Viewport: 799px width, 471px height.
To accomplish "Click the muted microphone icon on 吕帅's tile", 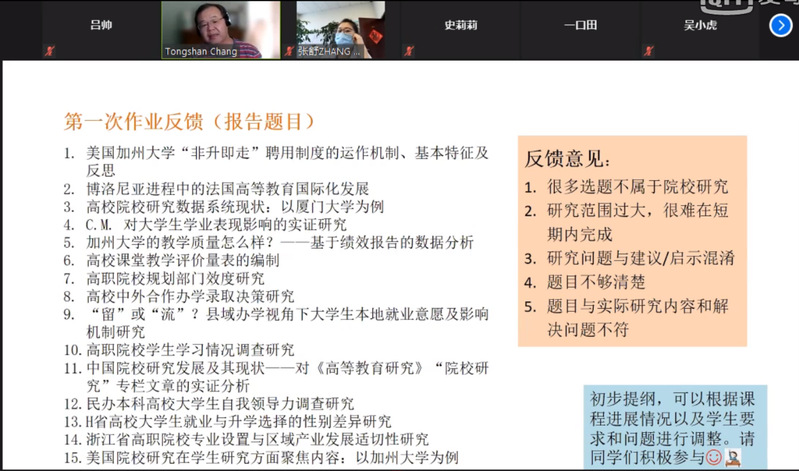I will [47, 50].
